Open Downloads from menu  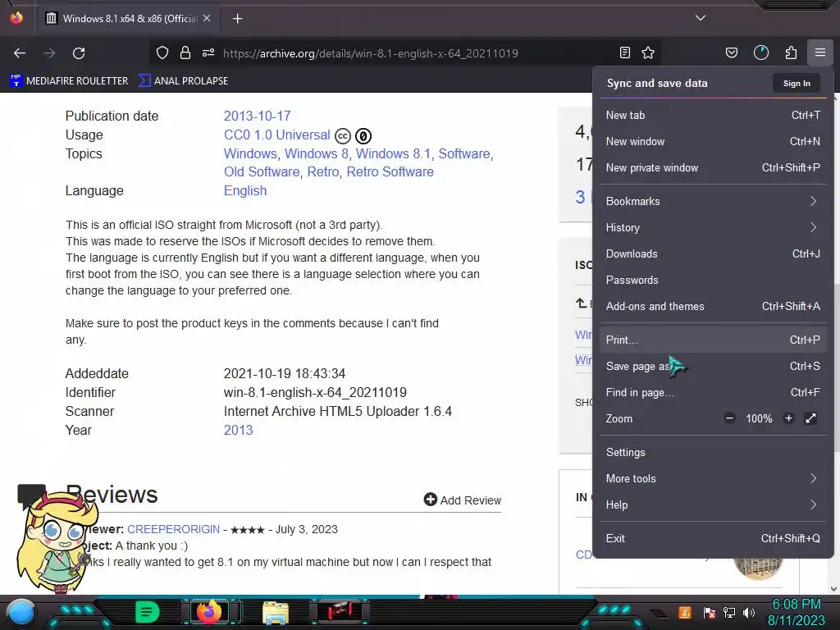click(x=713, y=254)
